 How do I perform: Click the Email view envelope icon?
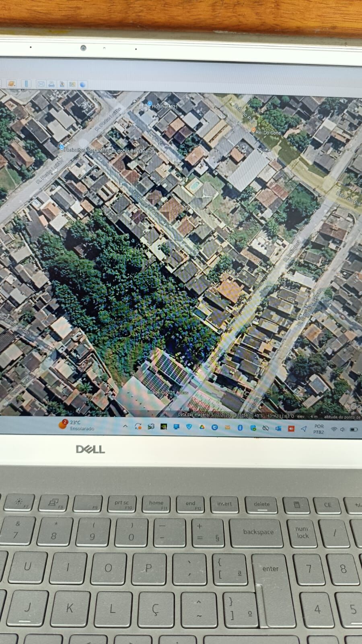[41, 84]
